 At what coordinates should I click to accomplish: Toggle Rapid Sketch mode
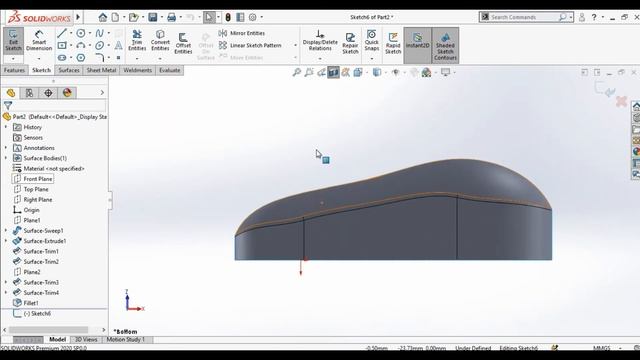[393, 43]
